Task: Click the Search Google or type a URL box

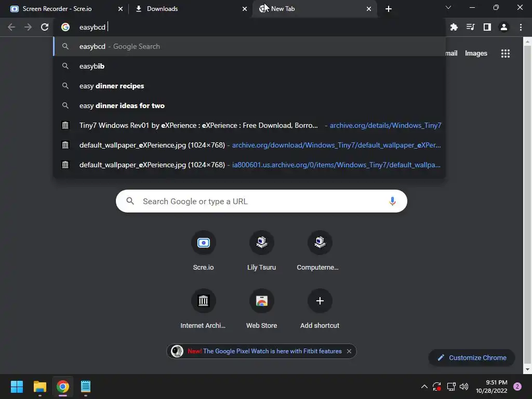Action: (261, 201)
